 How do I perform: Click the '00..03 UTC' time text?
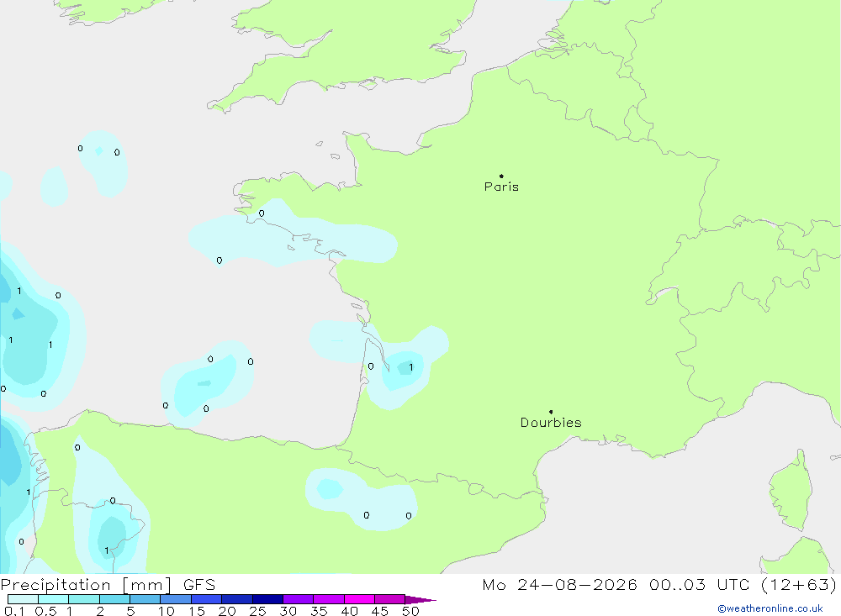pyautogui.click(x=699, y=585)
